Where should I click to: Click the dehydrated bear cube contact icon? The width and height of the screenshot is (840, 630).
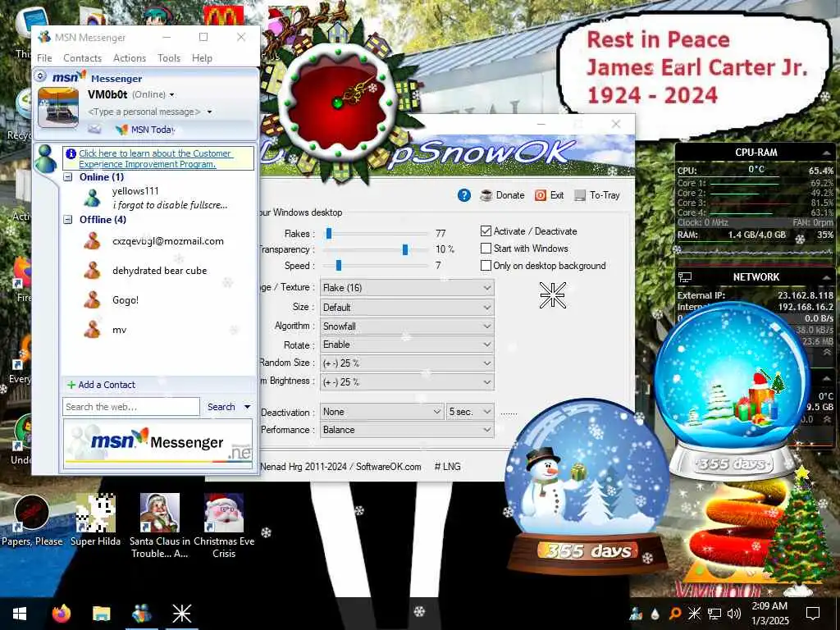point(92,271)
